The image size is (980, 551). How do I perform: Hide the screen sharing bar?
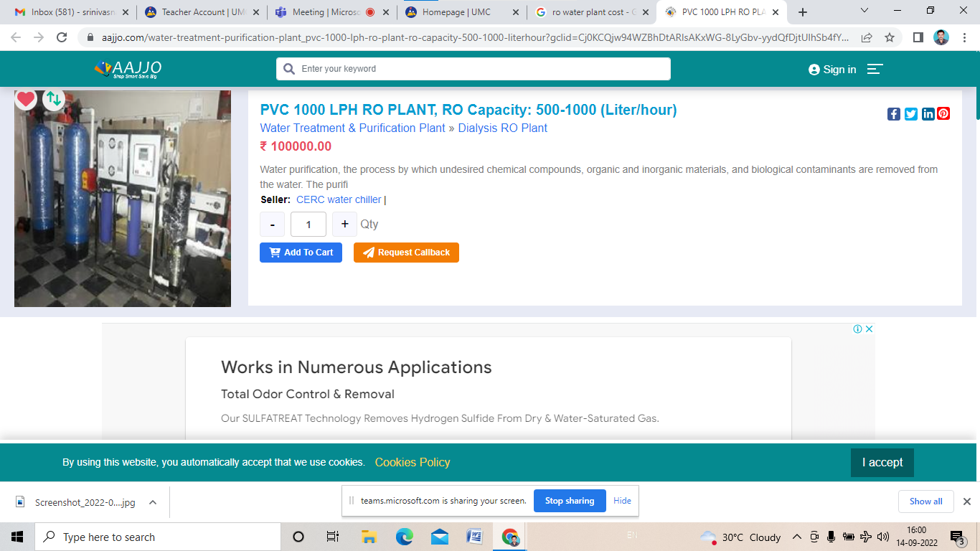[622, 501]
